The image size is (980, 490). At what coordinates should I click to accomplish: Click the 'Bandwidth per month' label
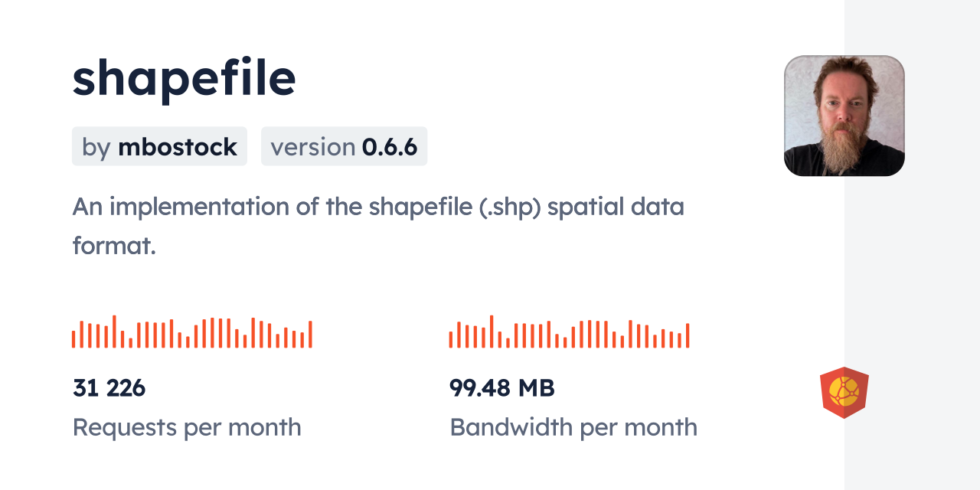pos(573,427)
